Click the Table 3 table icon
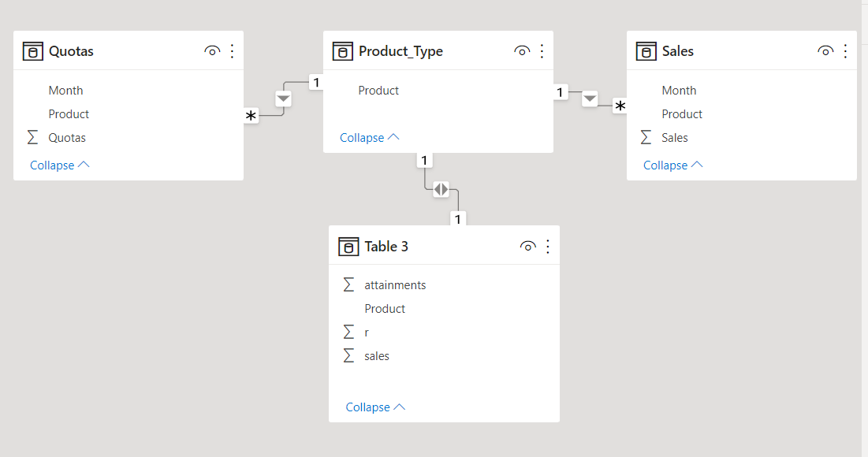Screen dimensions: 868x457 pos(348,246)
